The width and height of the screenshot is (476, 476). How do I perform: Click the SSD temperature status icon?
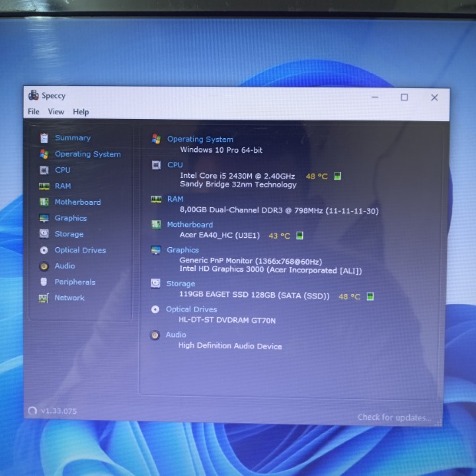tap(370, 296)
